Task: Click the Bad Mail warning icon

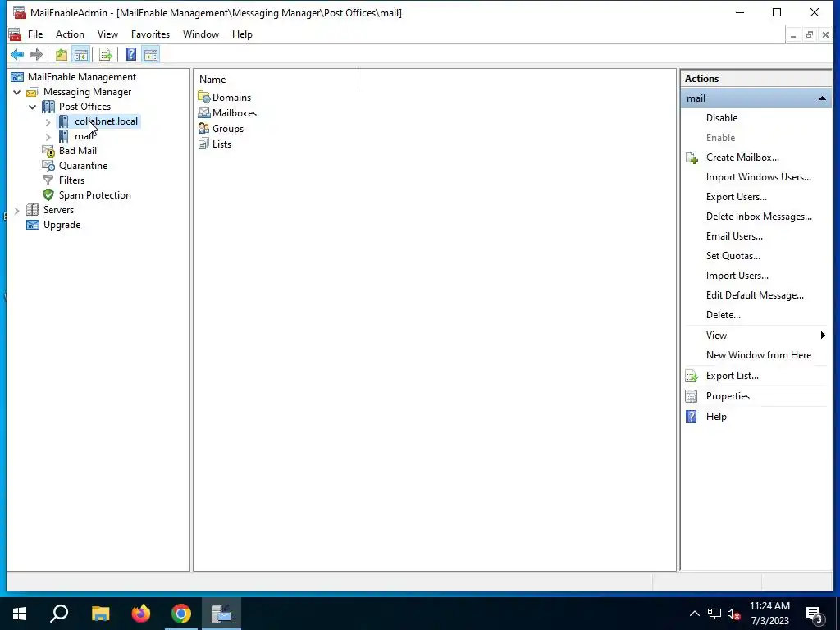Action: (48, 151)
